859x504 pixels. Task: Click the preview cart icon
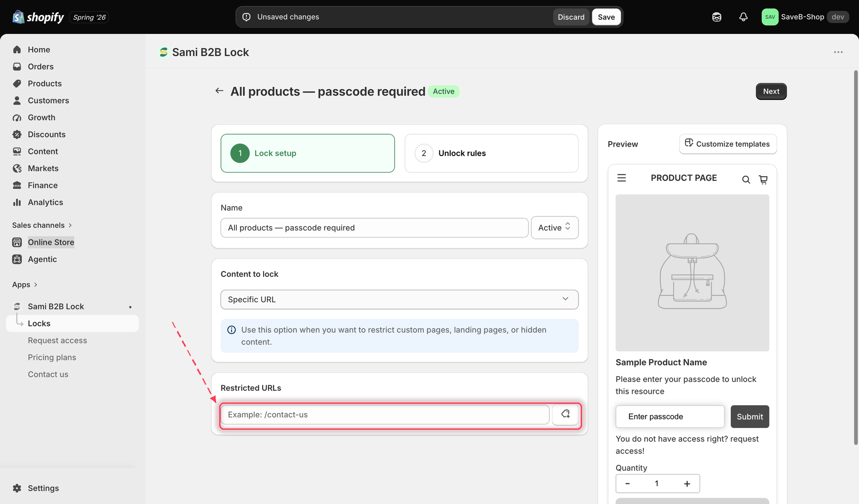pos(763,180)
